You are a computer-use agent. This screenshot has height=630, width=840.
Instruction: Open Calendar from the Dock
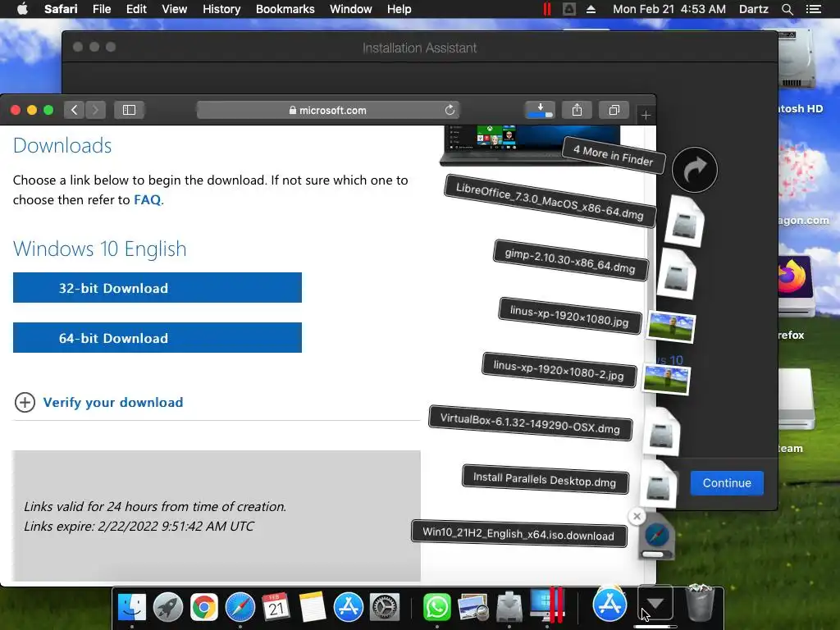(x=276, y=607)
